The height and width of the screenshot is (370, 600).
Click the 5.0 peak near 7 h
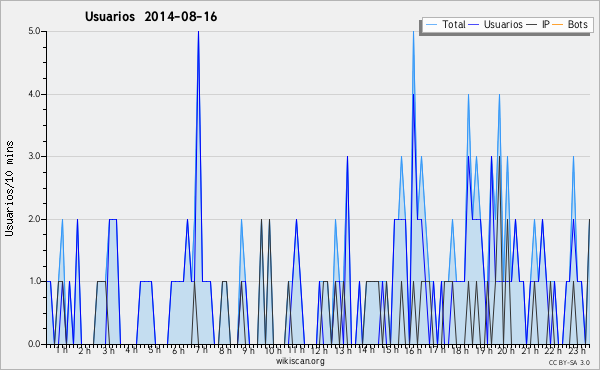coord(198,32)
